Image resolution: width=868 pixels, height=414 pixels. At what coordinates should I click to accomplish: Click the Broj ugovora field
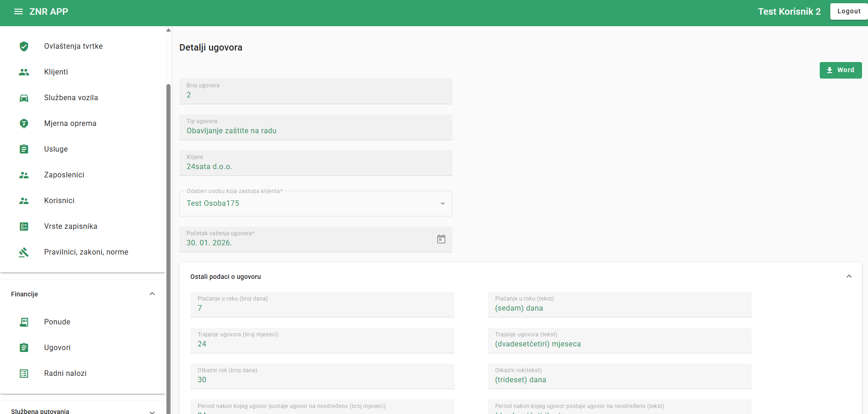point(316,91)
